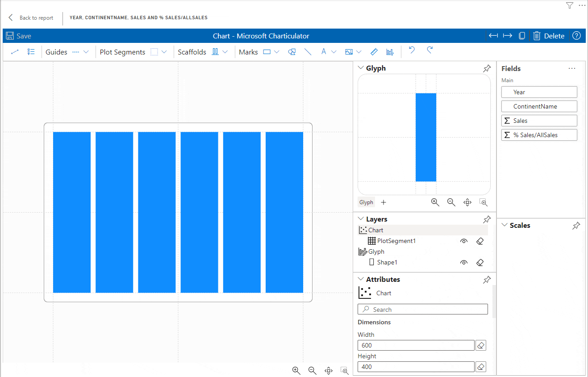Select the line mark tool
The width and height of the screenshot is (588, 377).
click(x=308, y=52)
